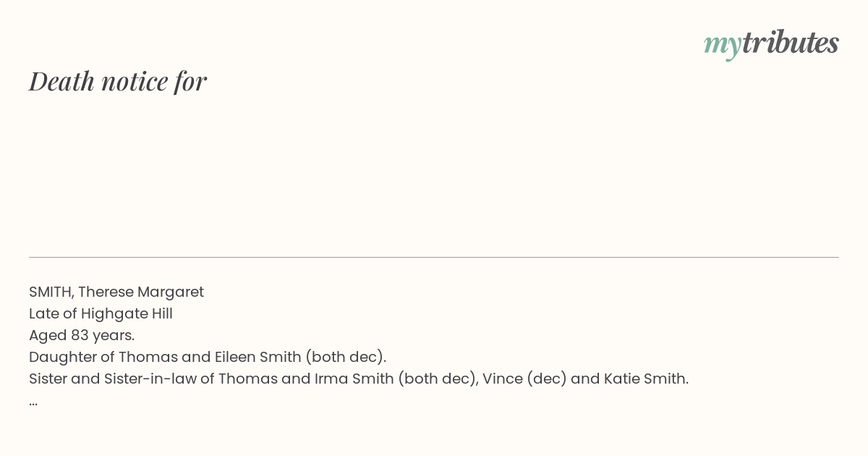Click 'Katie Smith' at the line end
The image size is (868, 456).
coord(646,379)
